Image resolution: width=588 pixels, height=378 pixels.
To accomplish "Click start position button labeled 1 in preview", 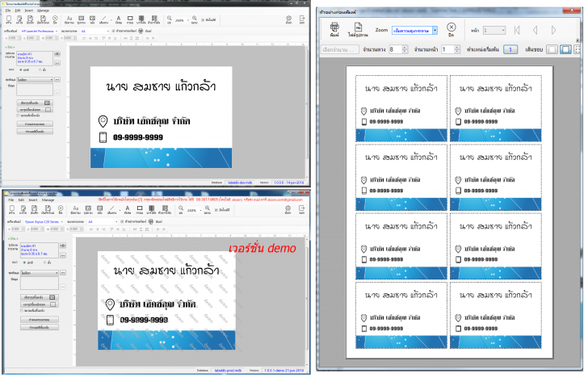I will coord(510,49).
